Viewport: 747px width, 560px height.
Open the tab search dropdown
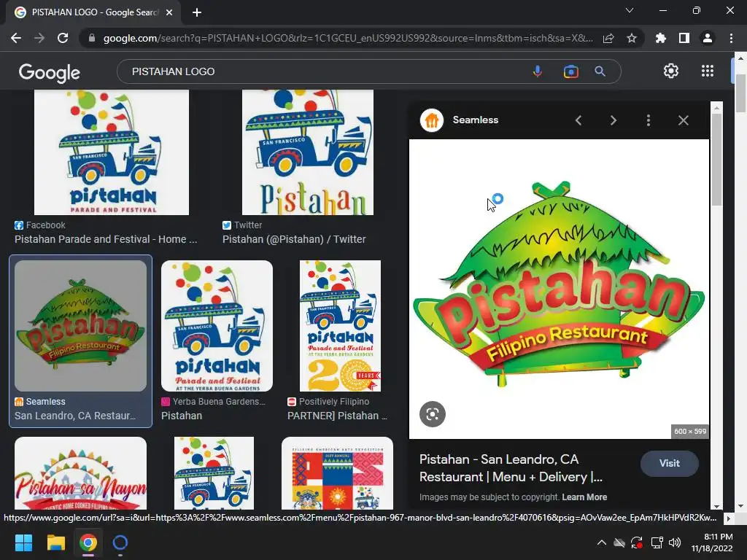(x=630, y=10)
